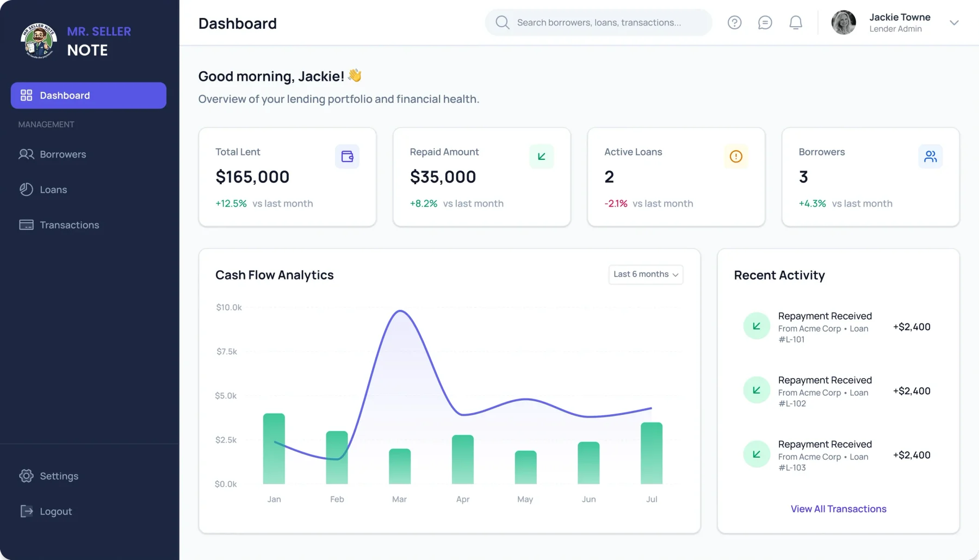Click the +12.5% change on Total Lent
979x560 pixels.
click(231, 203)
